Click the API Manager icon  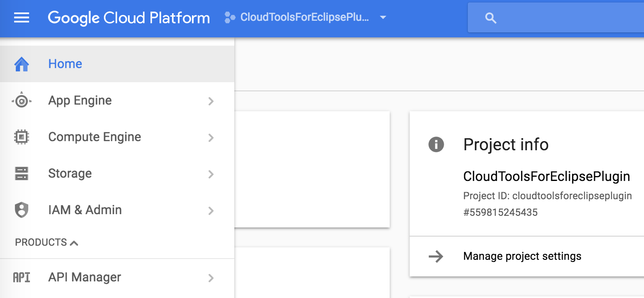click(x=22, y=277)
